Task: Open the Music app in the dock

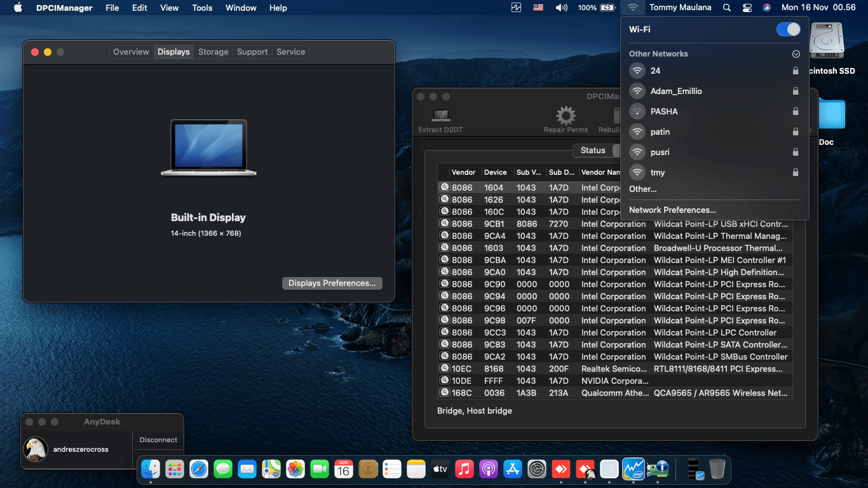Action: pos(465,470)
